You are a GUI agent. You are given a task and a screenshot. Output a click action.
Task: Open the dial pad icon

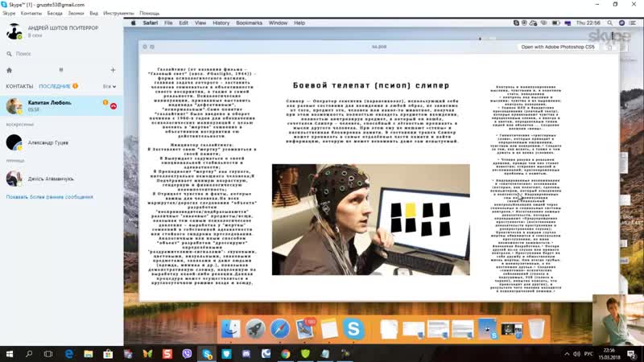(61, 70)
